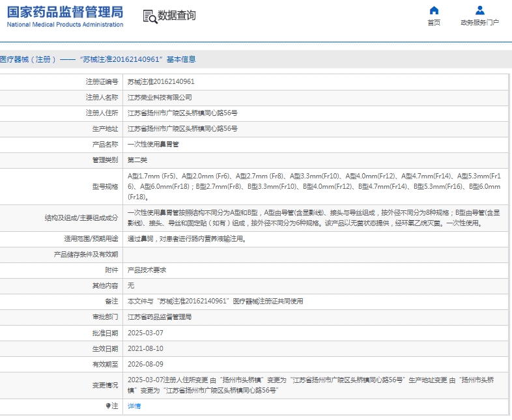
Task: Click the home icon above 首页
Action: 434,10
